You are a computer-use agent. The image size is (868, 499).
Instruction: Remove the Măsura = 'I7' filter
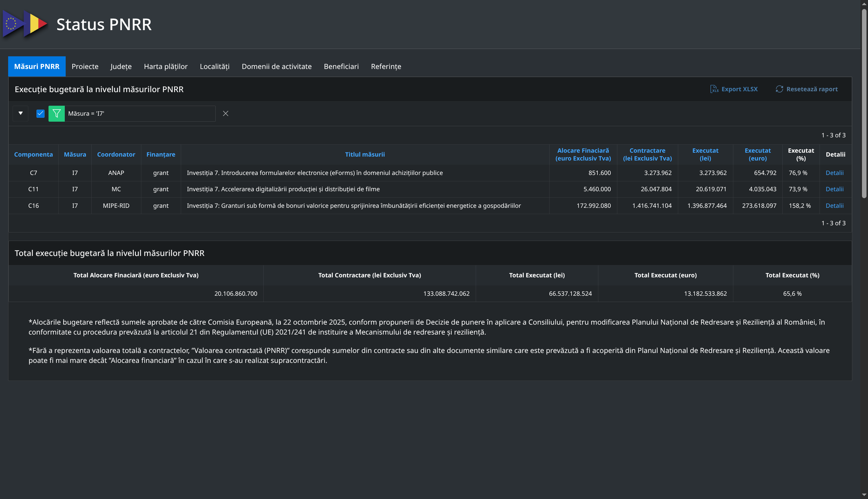[x=226, y=114]
